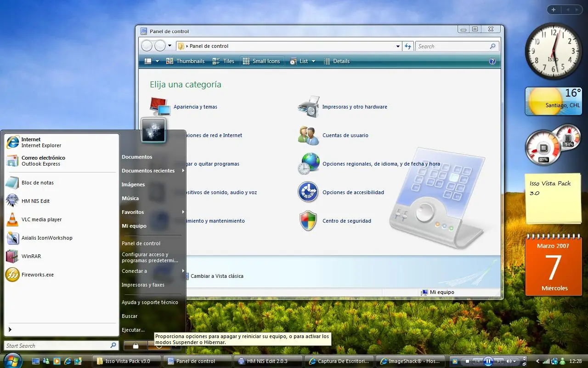Switch to the ImageShack taskbar button
Viewport: 588px width, 368px height.
(x=410, y=361)
